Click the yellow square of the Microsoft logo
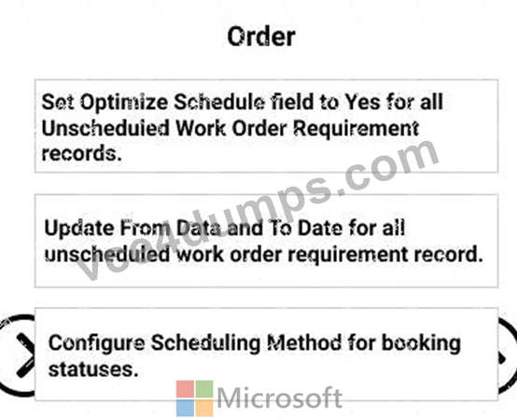This screenshot has width=517, height=420. coord(204,408)
